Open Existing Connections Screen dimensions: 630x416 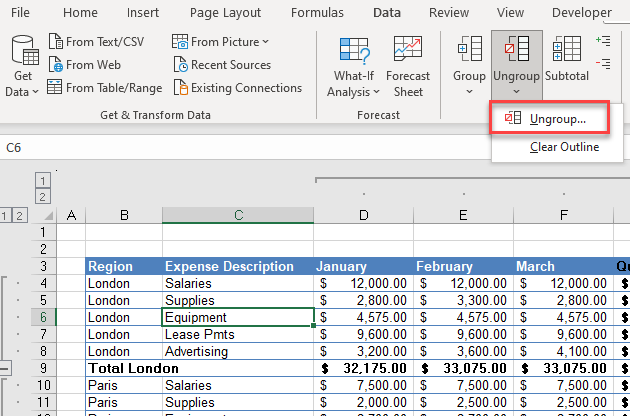(x=246, y=88)
